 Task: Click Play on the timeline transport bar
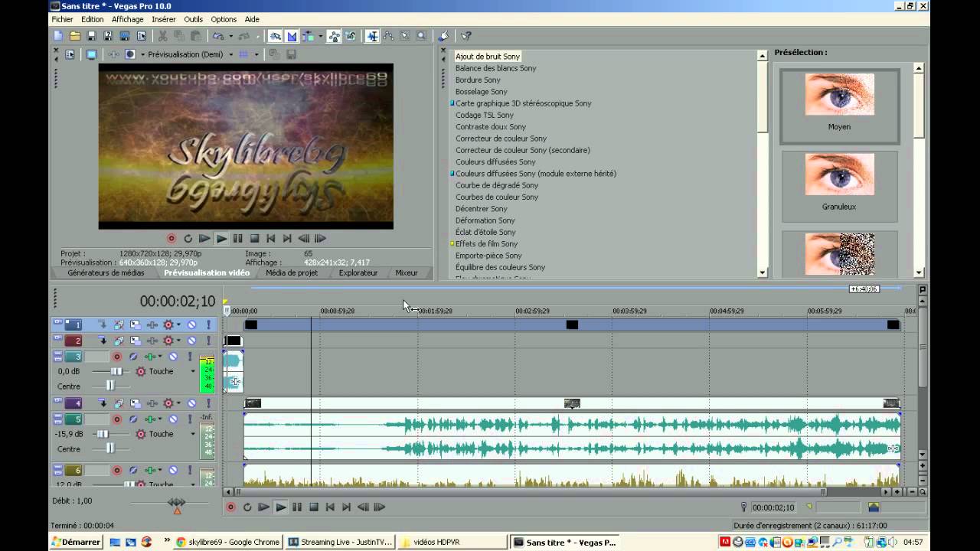pos(281,507)
